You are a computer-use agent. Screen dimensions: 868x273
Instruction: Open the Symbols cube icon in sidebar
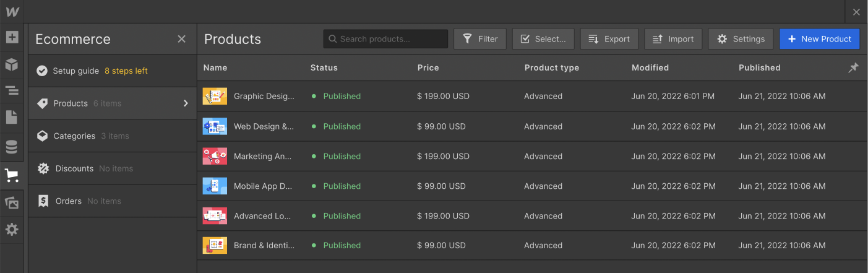(12, 64)
